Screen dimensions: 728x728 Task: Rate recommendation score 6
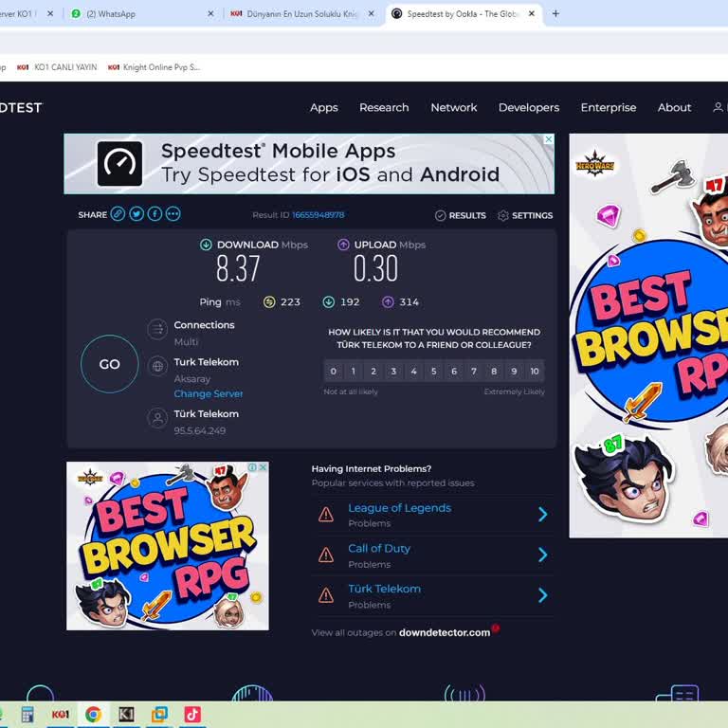coord(454,371)
